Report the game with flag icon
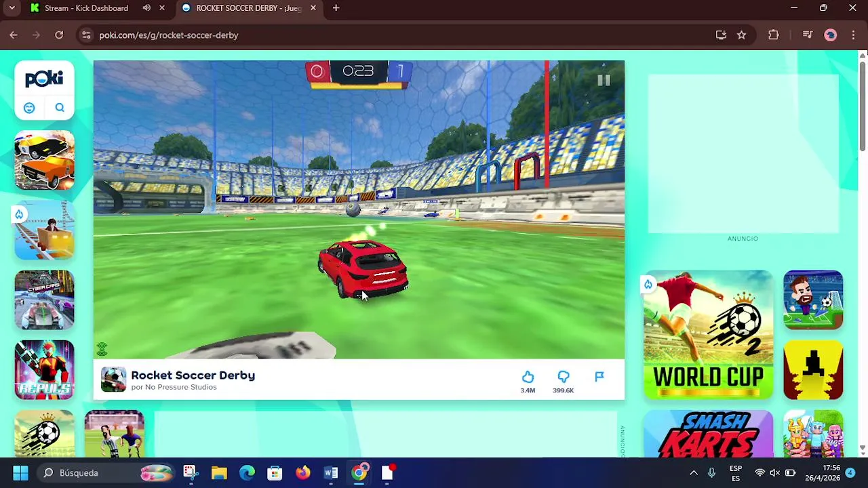 (599, 377)
